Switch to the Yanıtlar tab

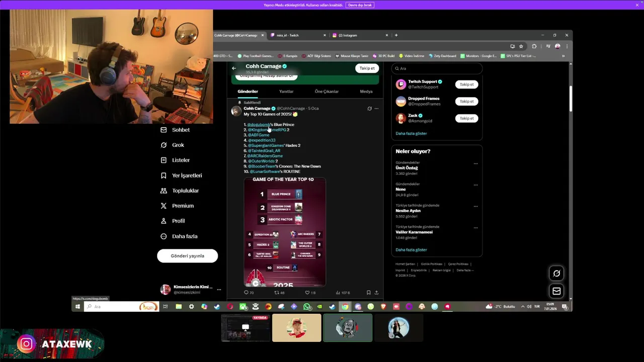[x=286, y=92]
